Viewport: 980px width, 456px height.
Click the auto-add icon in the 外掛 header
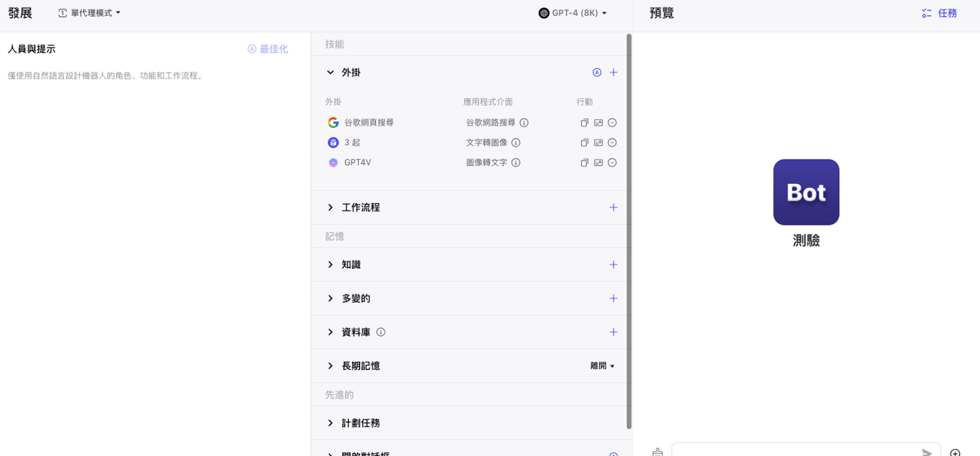click(597, 73)
